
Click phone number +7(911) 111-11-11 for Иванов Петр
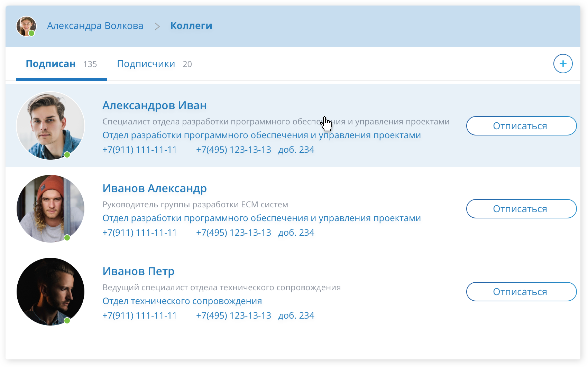point(139,315)
